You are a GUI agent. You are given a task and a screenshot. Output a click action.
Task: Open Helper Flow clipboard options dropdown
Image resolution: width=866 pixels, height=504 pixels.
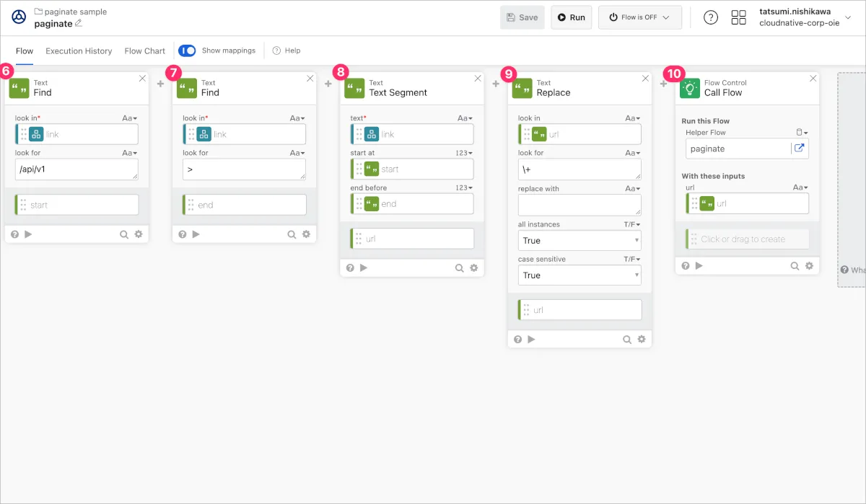click(x=802, y=133)
